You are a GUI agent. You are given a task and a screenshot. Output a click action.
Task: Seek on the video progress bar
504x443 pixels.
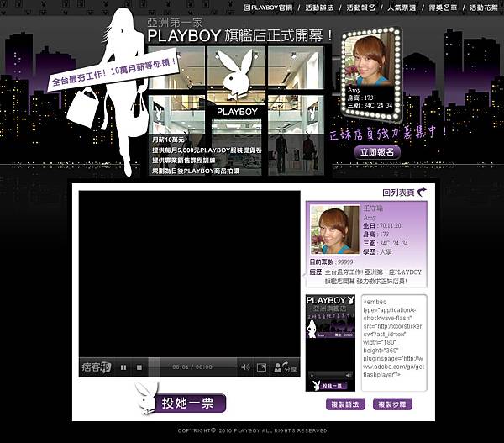point(192,367)
